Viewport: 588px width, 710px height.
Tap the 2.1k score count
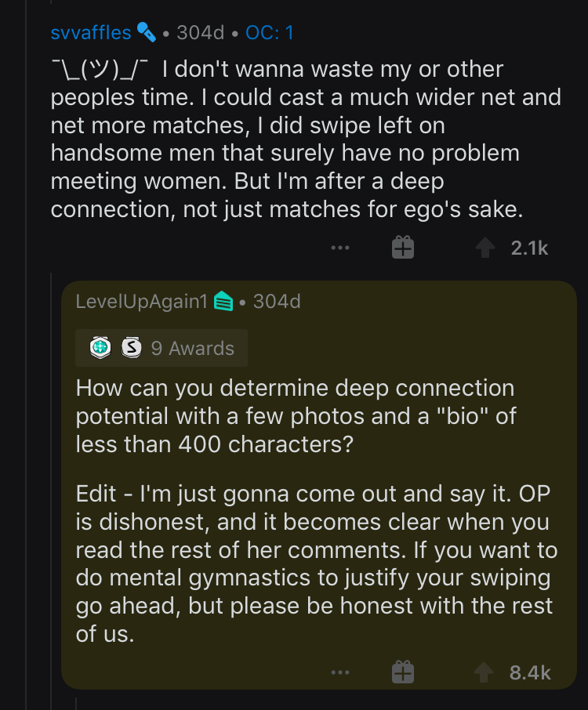pyautogui.click(x=529, y=248)
